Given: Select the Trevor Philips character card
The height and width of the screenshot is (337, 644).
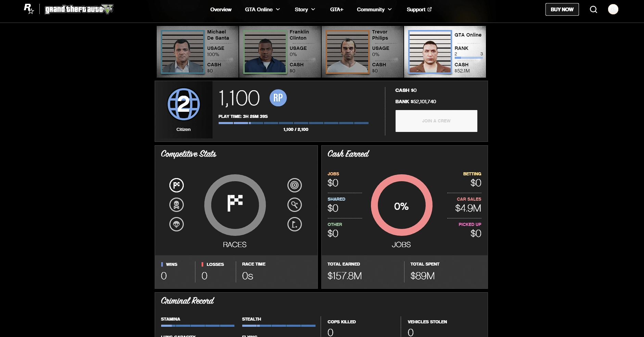Looking at the screenshot, I should click(x=362, y=52).
